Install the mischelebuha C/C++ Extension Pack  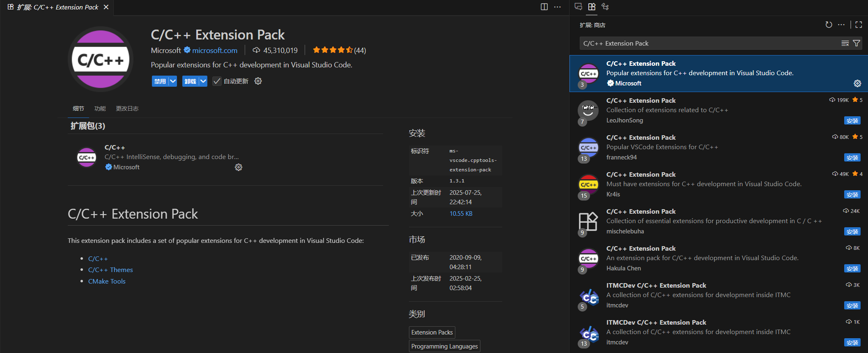point(852,232)
